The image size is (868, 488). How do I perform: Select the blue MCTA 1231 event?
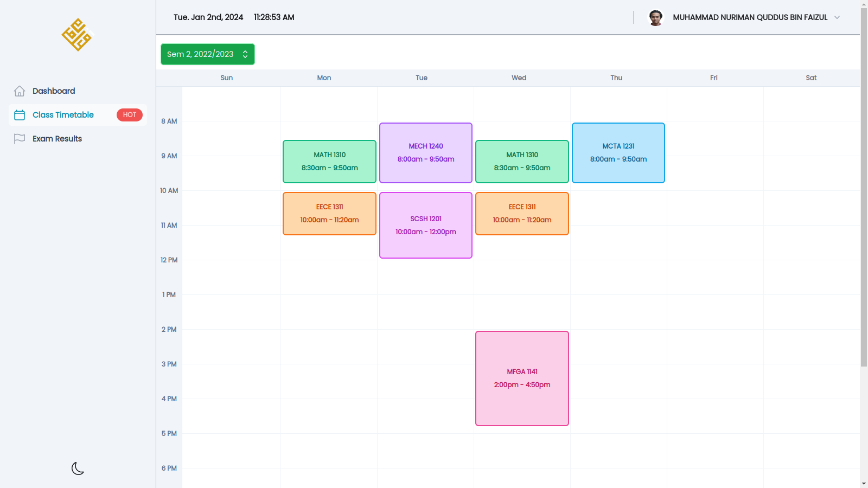(x=618, y=153)
